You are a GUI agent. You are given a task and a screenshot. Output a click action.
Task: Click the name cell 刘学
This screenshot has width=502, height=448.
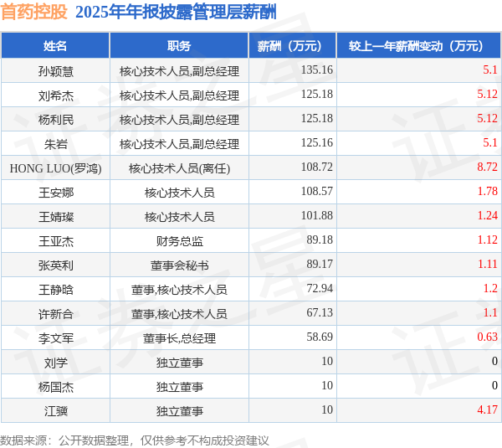pyautogui.click(x=56, y=363)
